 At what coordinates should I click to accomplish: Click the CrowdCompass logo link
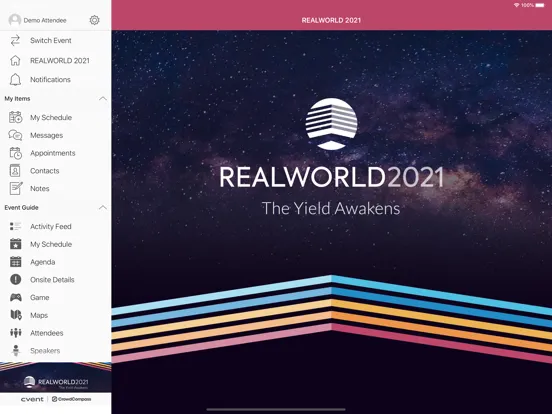(x=71, y=399)
